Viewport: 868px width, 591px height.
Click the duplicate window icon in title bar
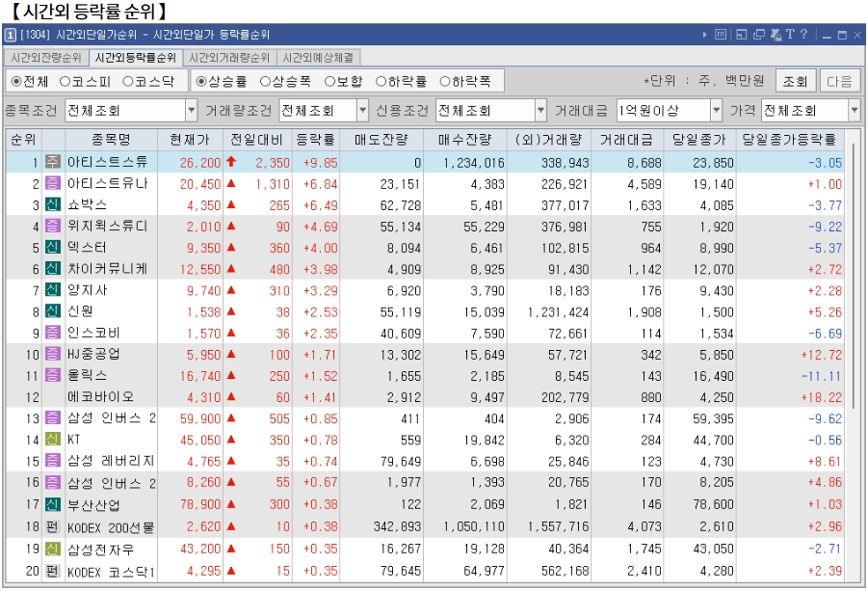point(758,34)
